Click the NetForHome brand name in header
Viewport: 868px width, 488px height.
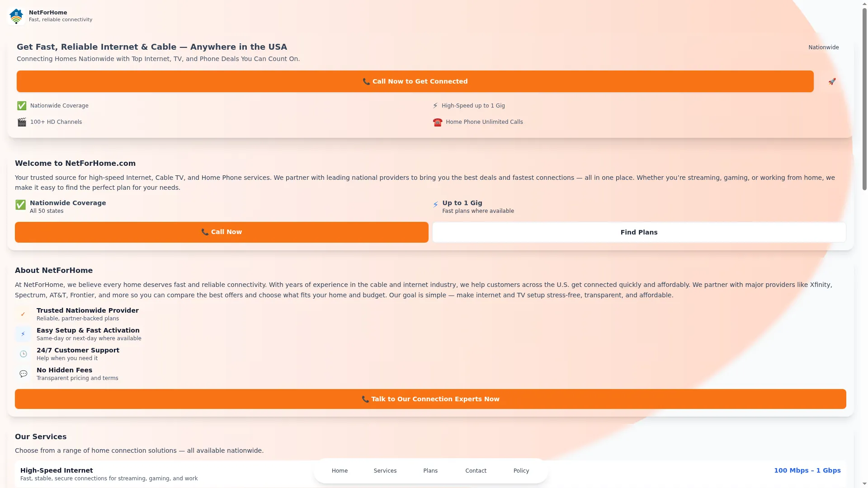48,13
